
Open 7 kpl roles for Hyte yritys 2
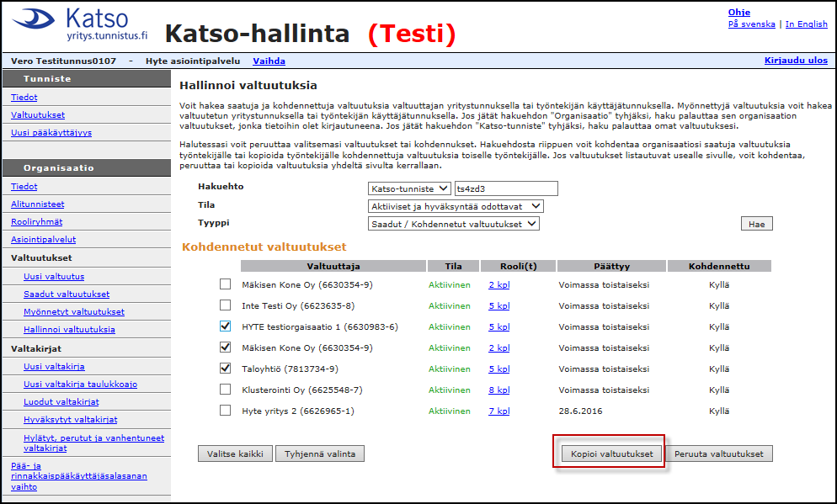tap(499, 411)
